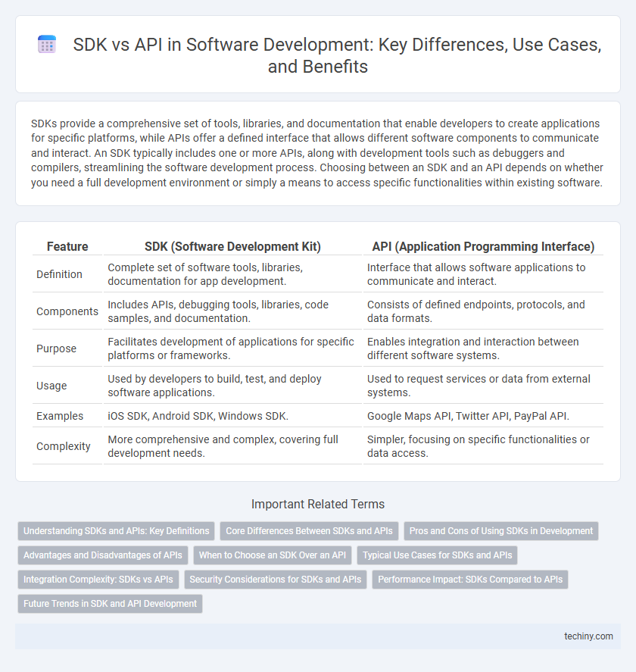Select the 'Usage' row label
This screenshot has width=636, height=672.
(51, 386)
